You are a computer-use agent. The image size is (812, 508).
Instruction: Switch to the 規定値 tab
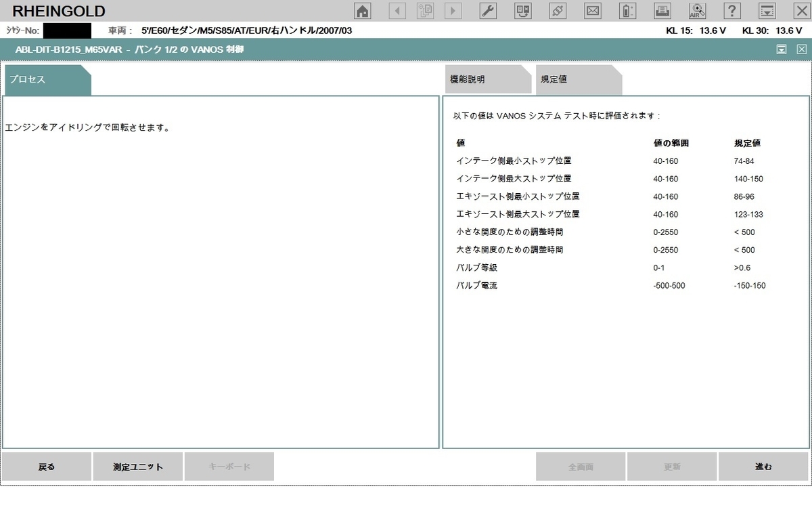pos(579,79)
